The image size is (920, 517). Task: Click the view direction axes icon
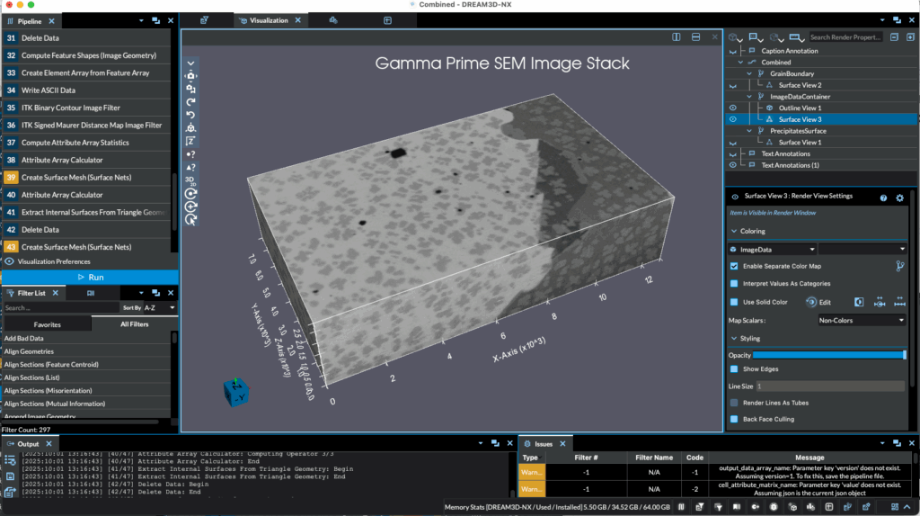click(x=191, y=128)
